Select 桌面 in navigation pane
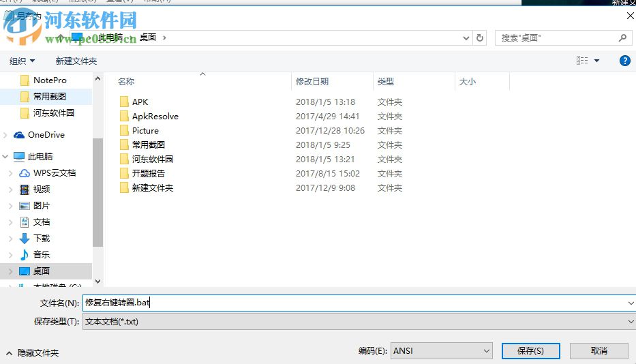 (x=42, y=271)
